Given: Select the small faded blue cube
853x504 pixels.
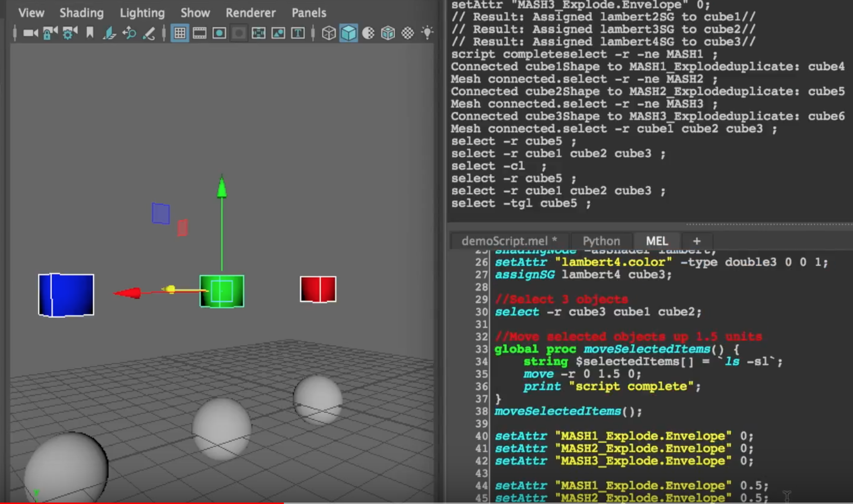Looking at the screenshot, I should [161, 213].
